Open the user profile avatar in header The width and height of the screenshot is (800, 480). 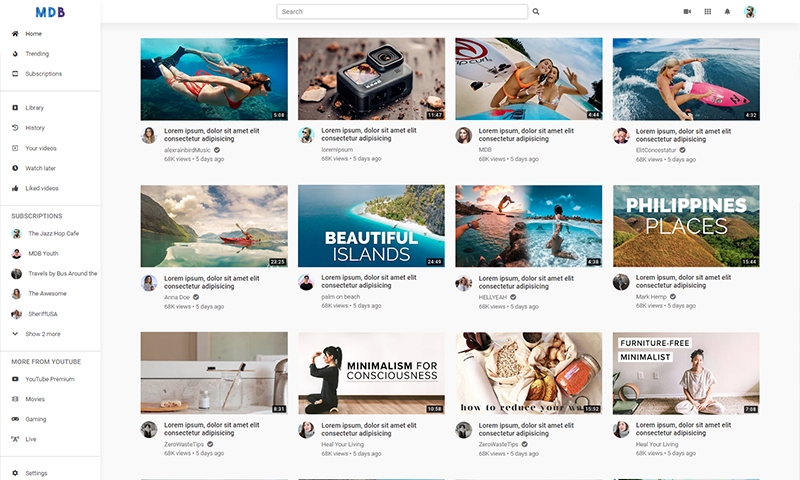click(749, 12)
